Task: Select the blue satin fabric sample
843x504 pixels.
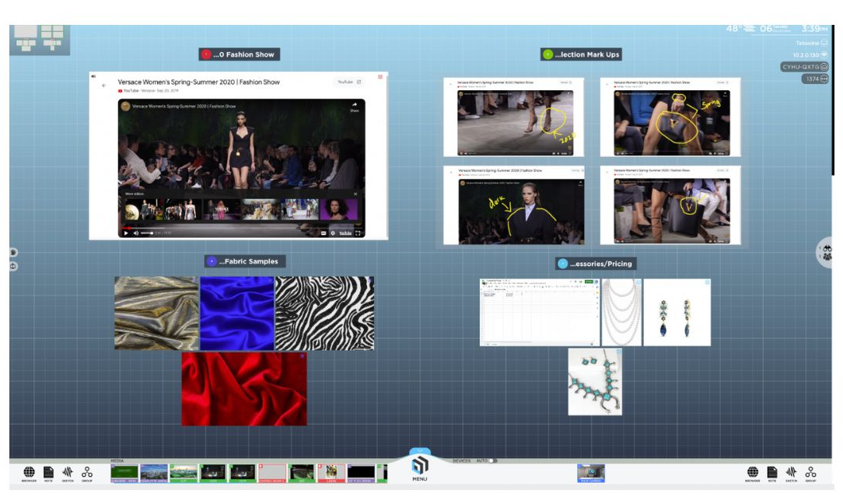Action: point(237,313)
